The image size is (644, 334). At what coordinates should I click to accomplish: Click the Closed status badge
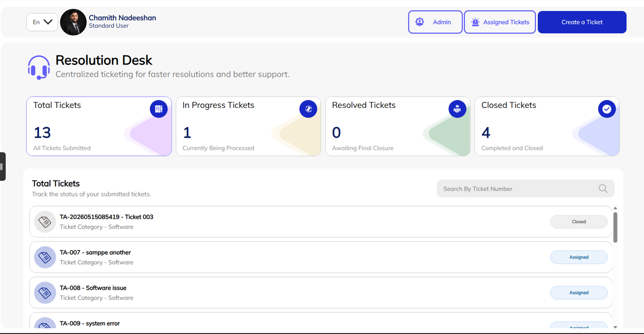(579, 222)
